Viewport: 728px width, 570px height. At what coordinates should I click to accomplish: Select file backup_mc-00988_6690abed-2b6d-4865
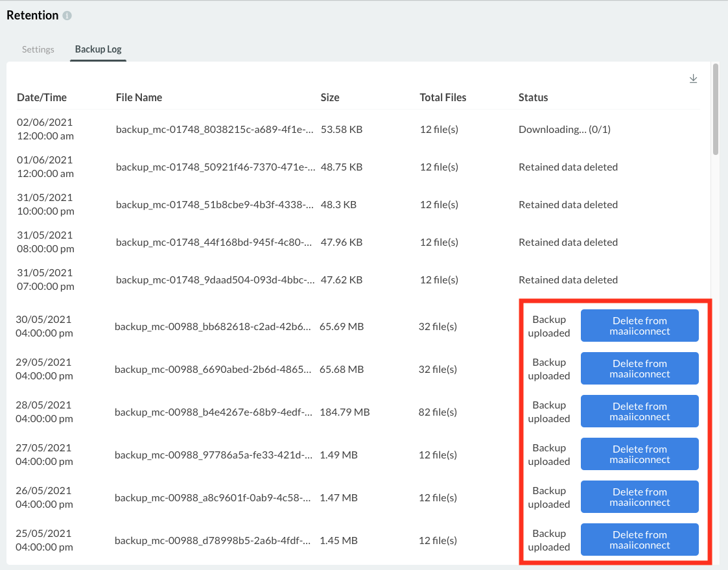pos(213,370)
